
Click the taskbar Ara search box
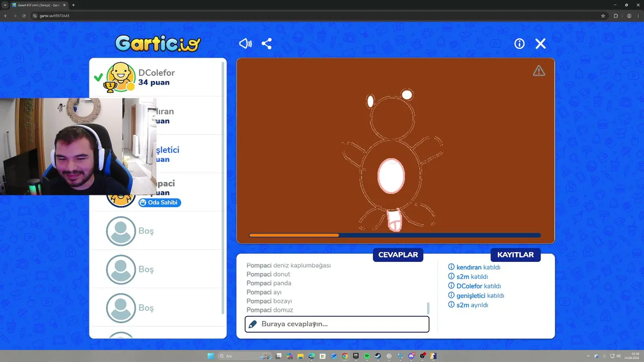point(245,356)
